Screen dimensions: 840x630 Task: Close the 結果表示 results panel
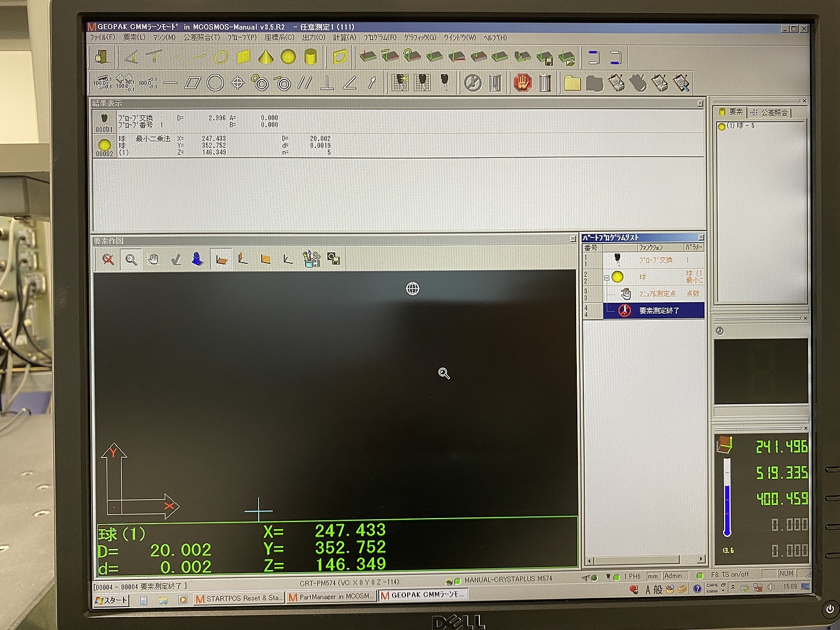700,104
